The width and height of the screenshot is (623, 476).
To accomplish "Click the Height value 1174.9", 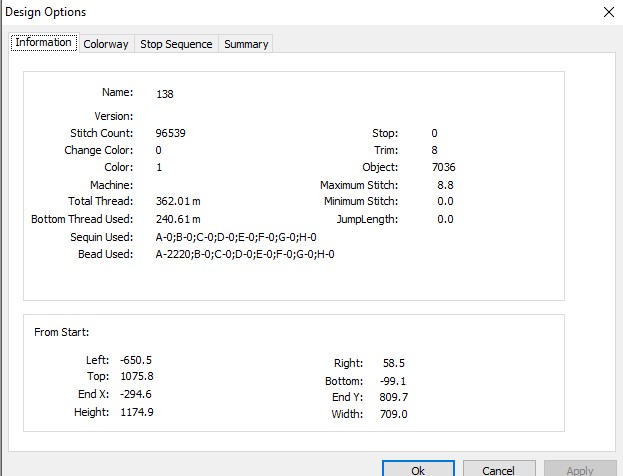I will 137,412.
